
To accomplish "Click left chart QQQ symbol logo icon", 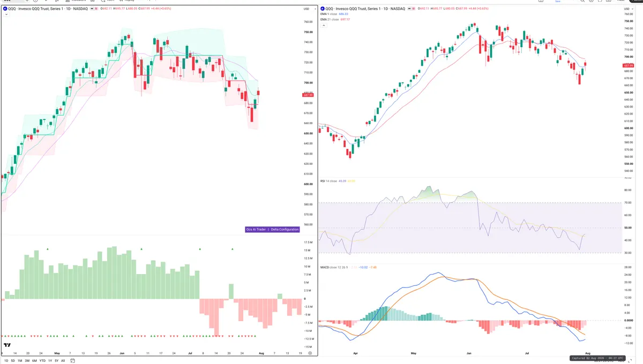I will (5, 9).
